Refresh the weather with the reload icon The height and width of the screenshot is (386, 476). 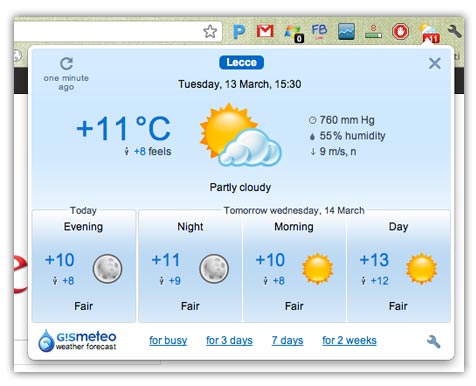tap(66, 63)
